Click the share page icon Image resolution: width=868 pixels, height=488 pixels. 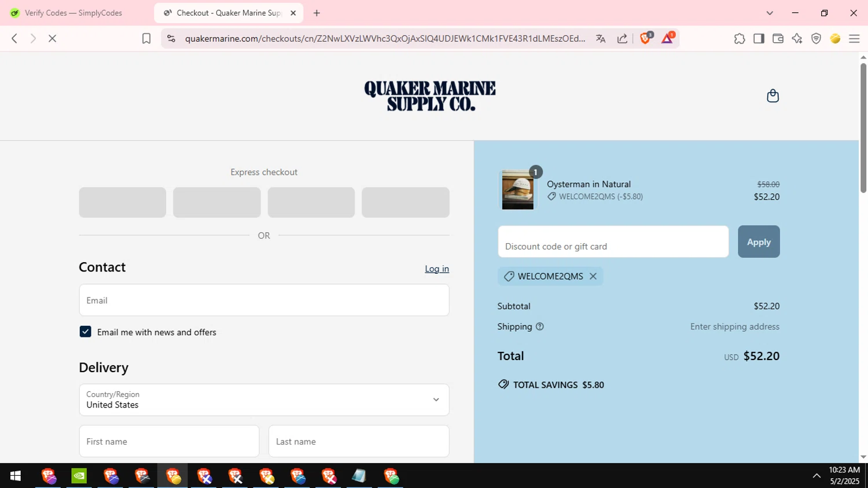tap(622, 38)
